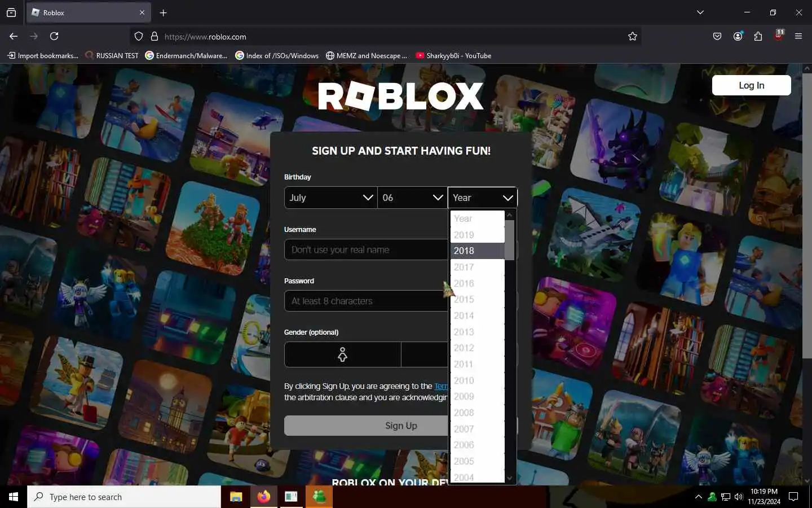This screenshot has height=508, width=812.
Task: Open Import bookmarks bookmark
Action: [43, 55]
